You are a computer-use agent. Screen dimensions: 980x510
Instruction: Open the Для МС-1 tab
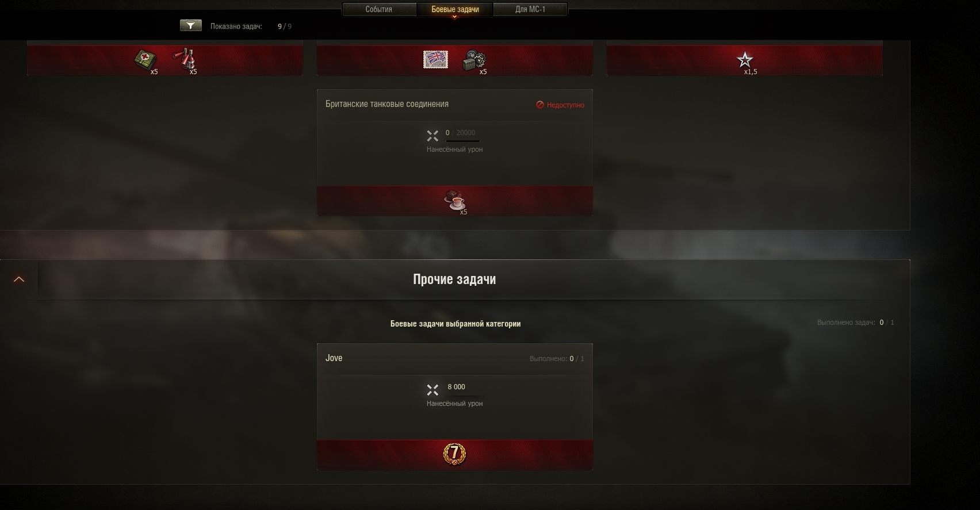(x=530, y=10)
